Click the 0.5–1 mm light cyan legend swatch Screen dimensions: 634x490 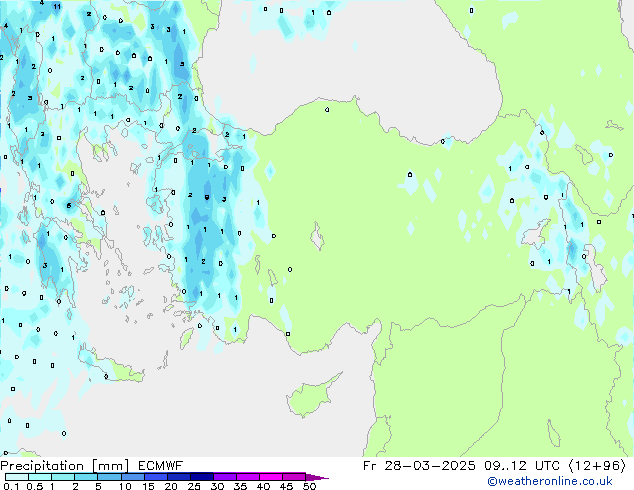click(x=40, y=477)
